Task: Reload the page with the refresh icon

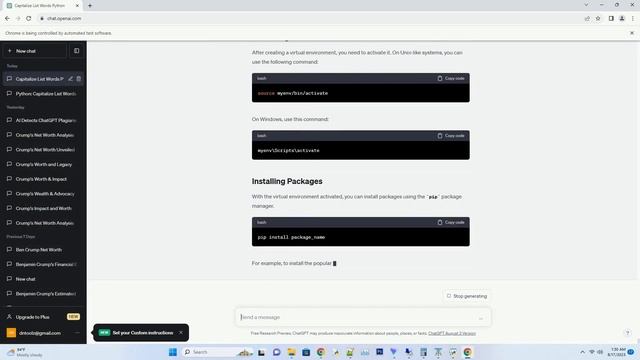Action: 29,18
